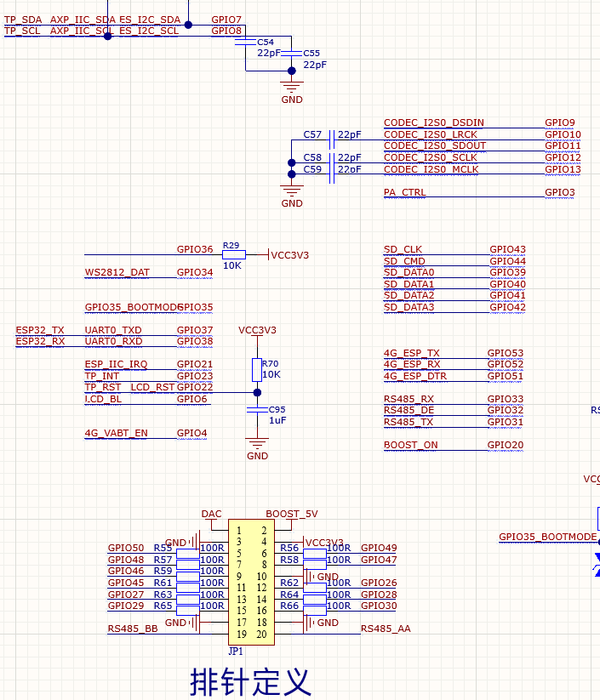Select the C58 capacitor designator

click(312, 157)
